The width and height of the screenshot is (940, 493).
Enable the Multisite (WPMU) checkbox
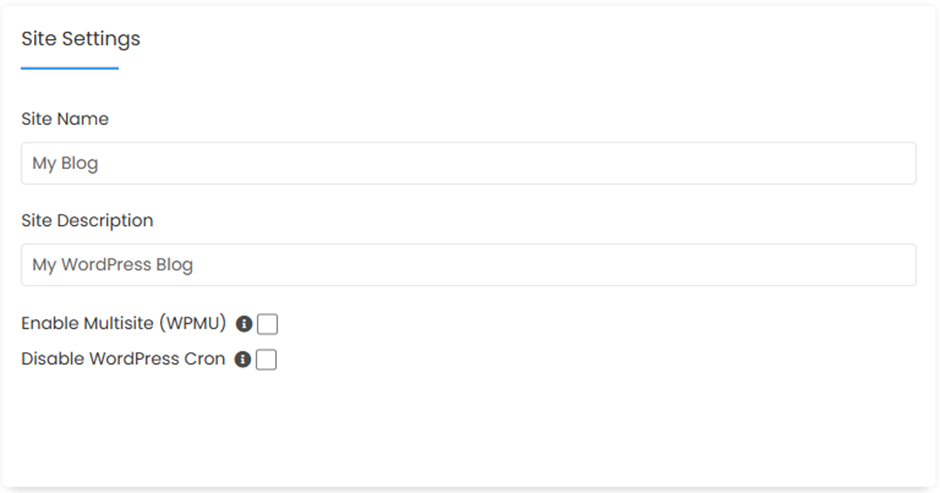click(x=267, y=324)
